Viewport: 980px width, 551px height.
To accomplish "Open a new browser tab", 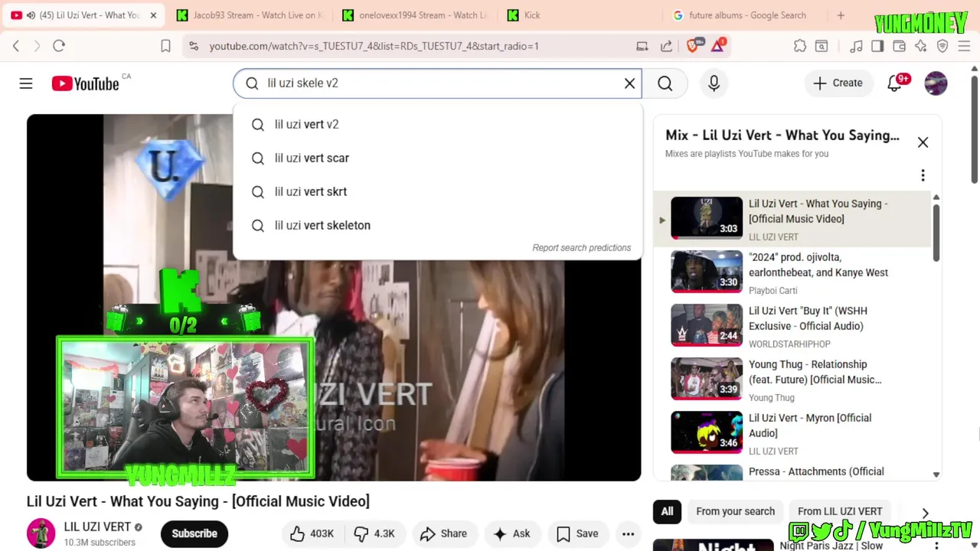I will click(841, 15).
